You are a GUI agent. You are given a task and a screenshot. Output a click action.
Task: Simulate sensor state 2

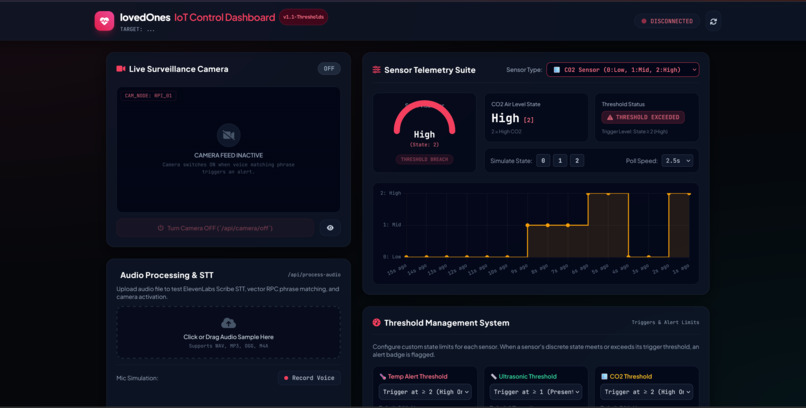tap(577, 161)
